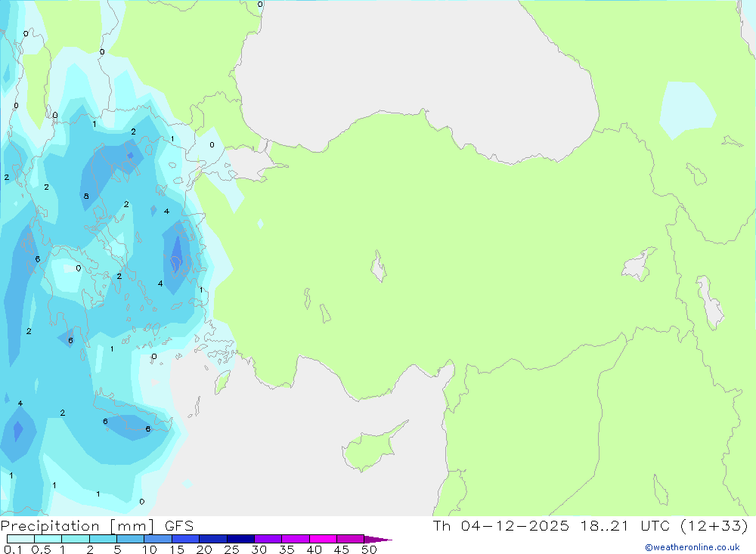Pick the 1–2 mm cyan legend swatch
The image size is (756, 554).
click(75, 539)
